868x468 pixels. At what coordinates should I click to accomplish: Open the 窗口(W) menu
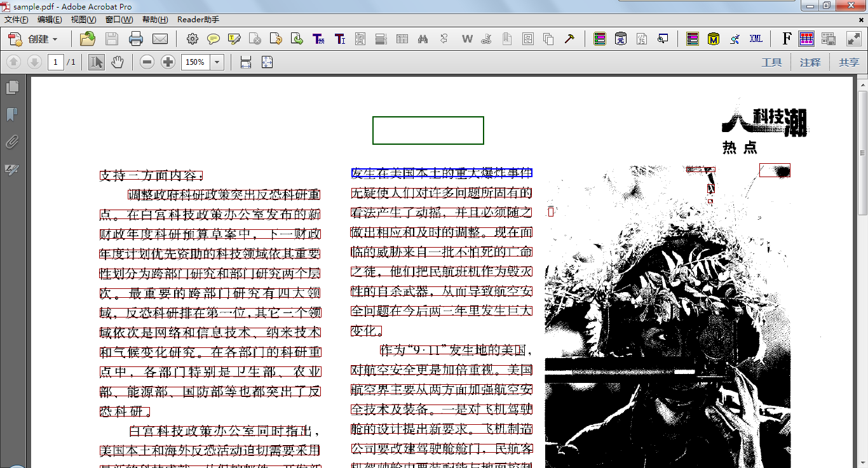click(x=119, y=20)
